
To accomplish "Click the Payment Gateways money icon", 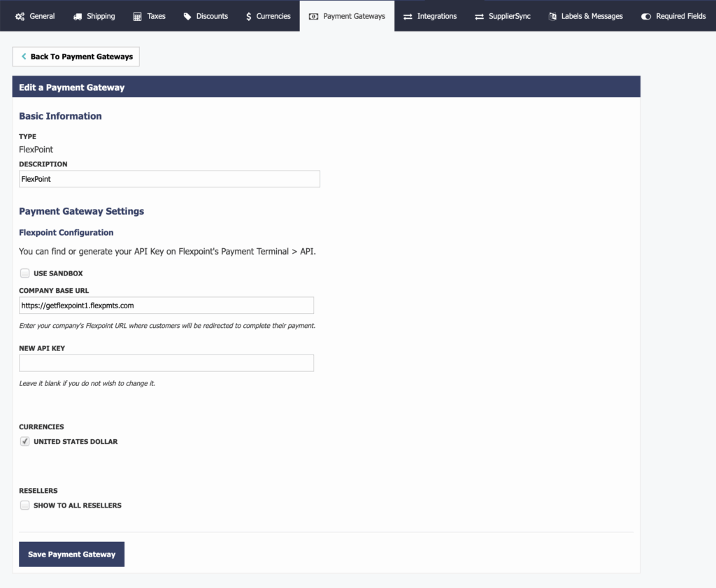I will (x=314, y=17).
